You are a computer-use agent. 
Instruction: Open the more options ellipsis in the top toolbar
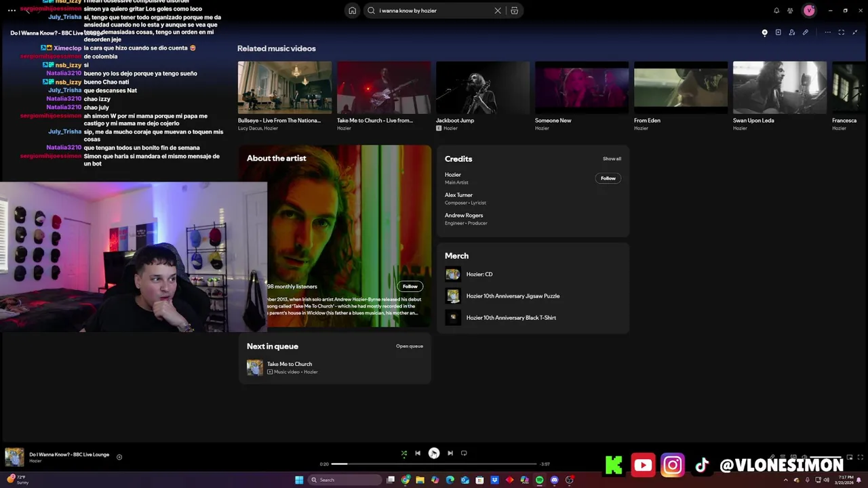[827, 33]
